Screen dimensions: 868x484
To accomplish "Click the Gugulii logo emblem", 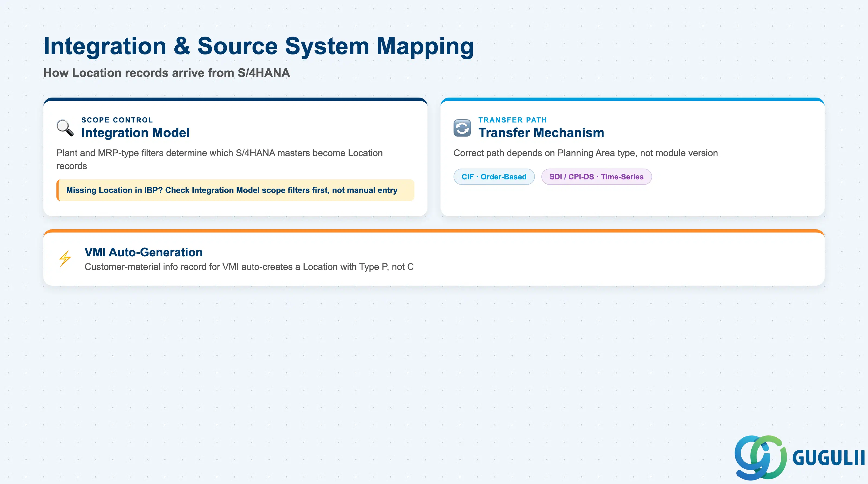I will click(x=761, y=457).
